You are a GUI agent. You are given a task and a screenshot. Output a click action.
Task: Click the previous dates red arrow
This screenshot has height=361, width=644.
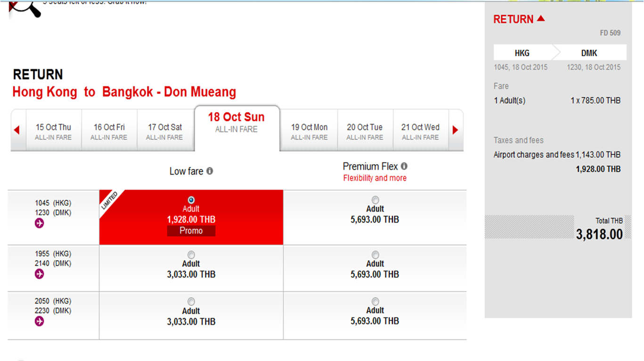click(x=17, y=130)
